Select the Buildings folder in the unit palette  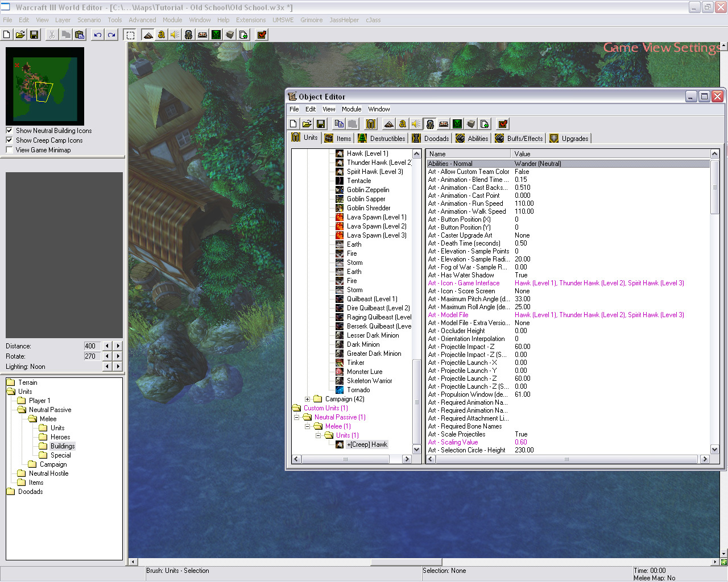(63, 446)
